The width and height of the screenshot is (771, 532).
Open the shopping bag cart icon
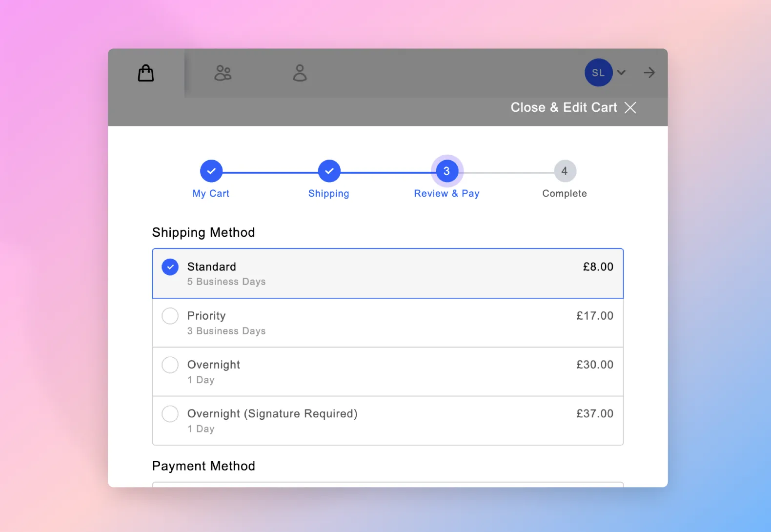pos(146,73)
